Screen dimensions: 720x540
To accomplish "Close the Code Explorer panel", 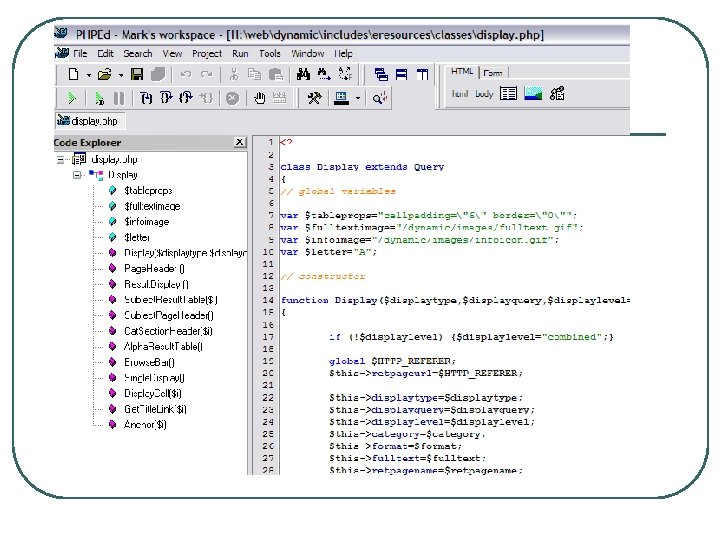I will (239, 143).
